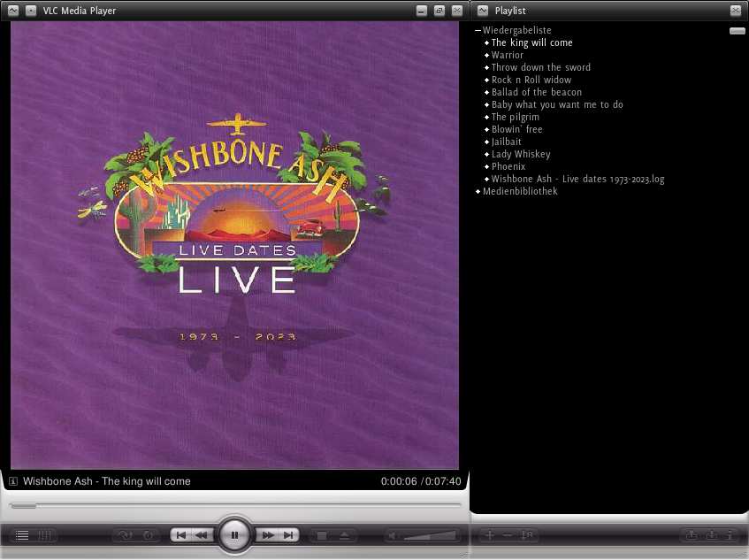Expand the Medienbibliothek node
The width and height of the screenshot is (749, 560).
pos(478,191)
